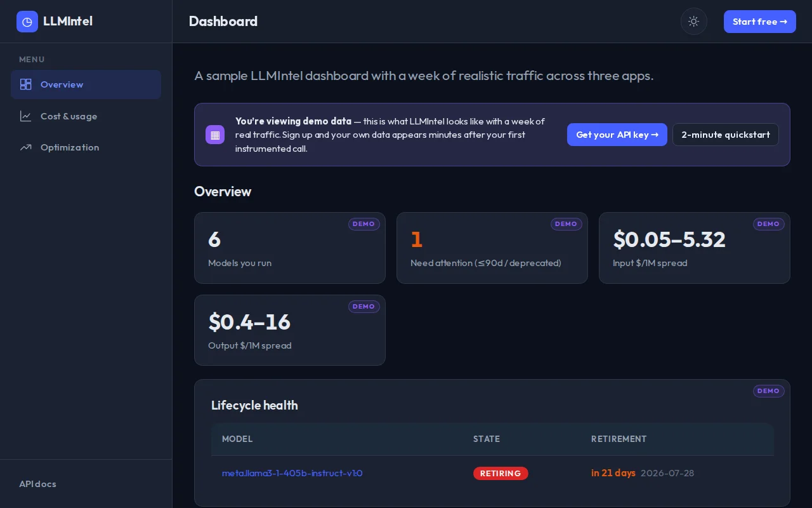Click the RETIREMENT column header
This screenshot has height=508, width=812.
[619, 439]
